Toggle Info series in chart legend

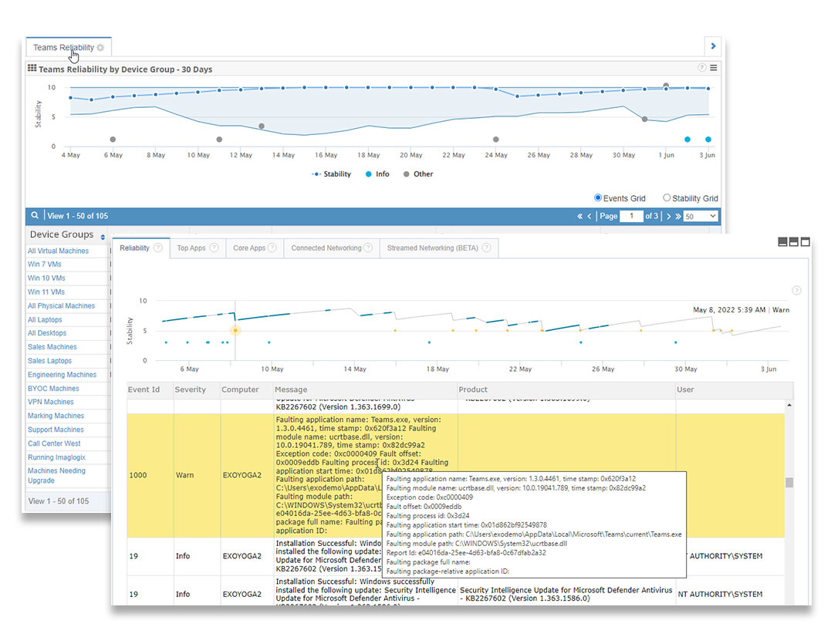click(377, 174)
